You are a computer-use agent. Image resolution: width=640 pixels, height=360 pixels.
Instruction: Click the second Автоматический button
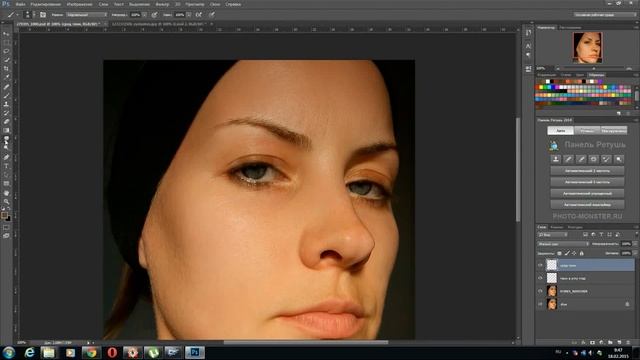coord(587,182)
